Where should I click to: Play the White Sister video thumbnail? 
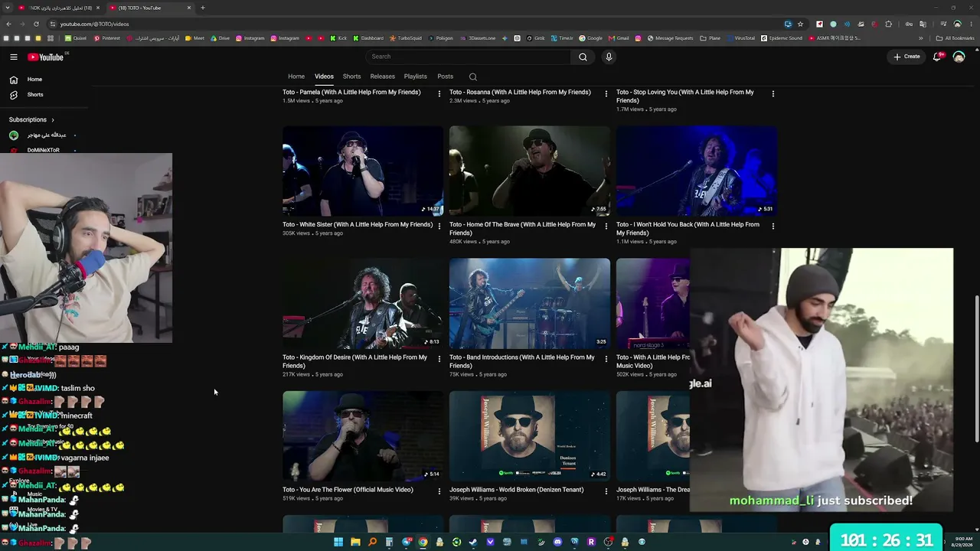click(x=363, y=171)
